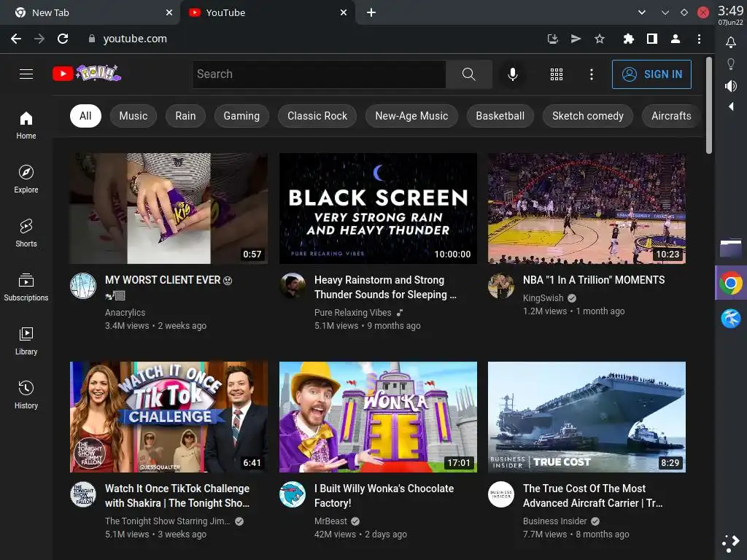Select the Basketball filter chip
Screen dimensions: 747x560
coord(500,116)
